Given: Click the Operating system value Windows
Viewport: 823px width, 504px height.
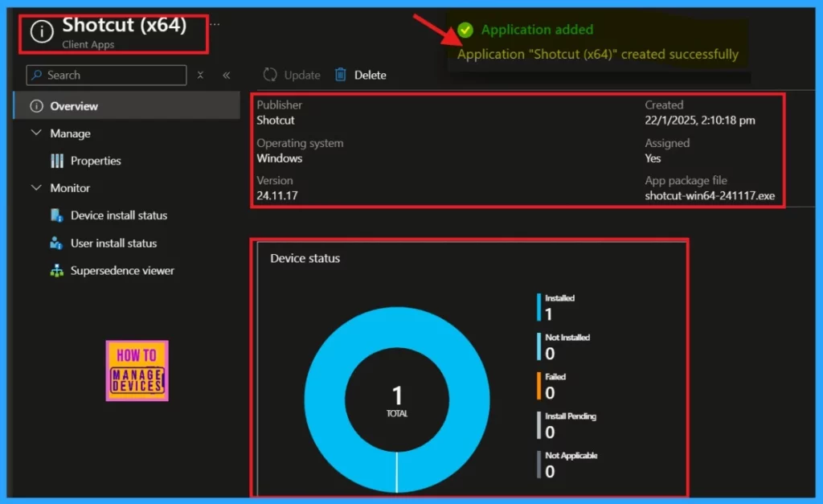Looking at the screenshot, I should (x=279, y=158).
